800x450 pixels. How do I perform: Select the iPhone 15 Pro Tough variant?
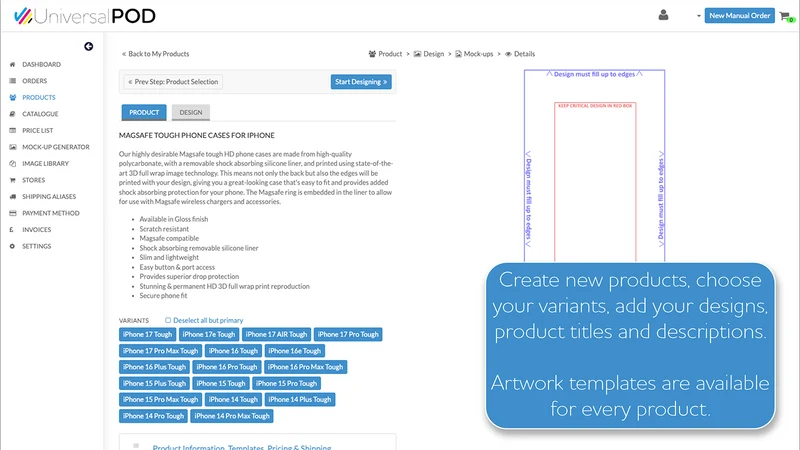(x=286, y=383)
